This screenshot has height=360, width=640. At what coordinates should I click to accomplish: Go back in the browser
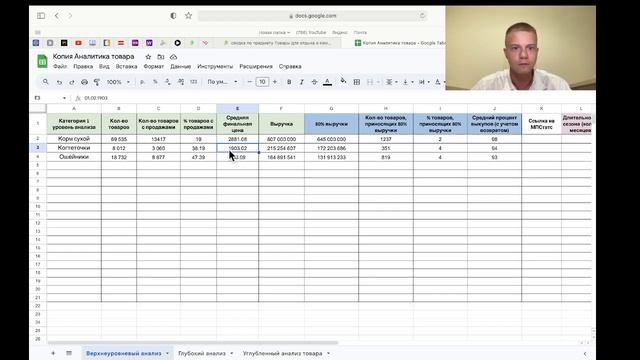click(57, 16)
